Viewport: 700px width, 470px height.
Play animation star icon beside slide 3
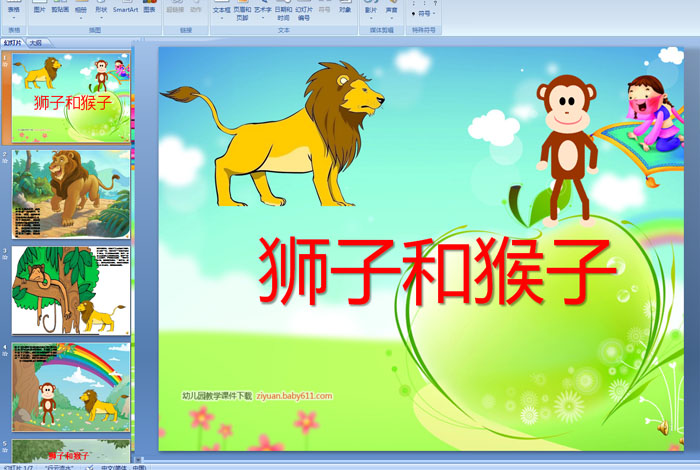[5, 258]
